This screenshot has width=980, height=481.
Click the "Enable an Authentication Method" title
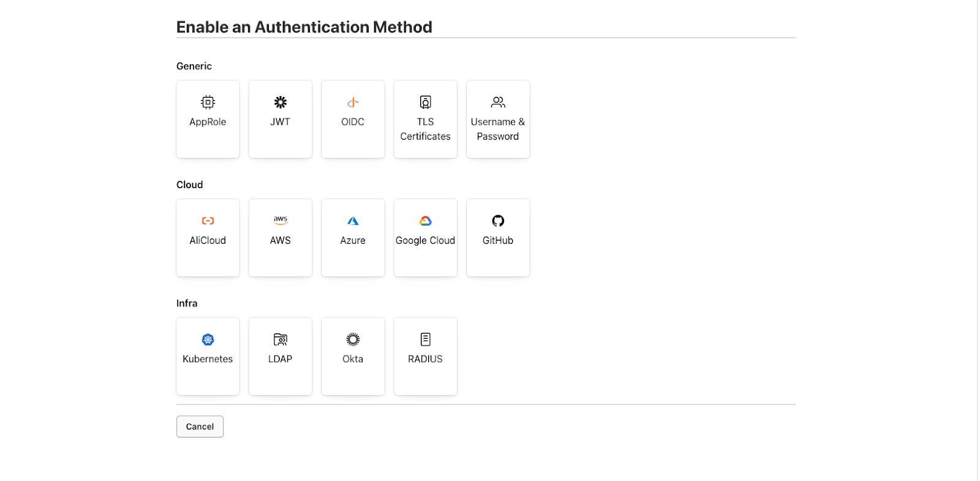(304, 27)
